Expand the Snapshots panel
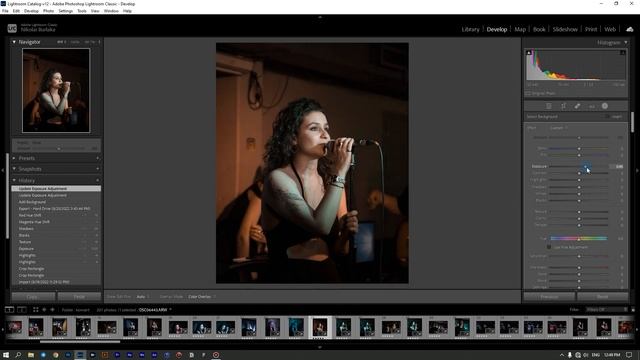The height and width of the screenshot is (360, 640). point(14,169)
